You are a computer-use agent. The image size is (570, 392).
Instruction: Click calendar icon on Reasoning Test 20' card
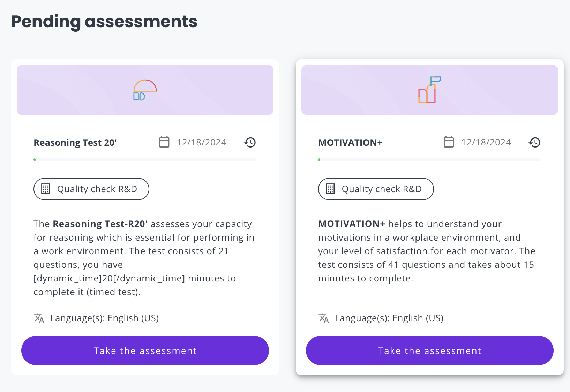[164, 142]
